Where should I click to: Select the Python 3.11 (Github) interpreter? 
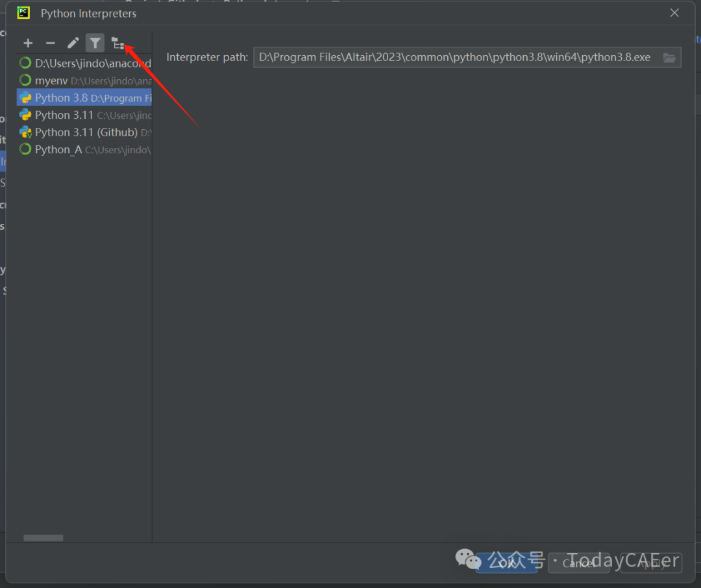[84, 132]
